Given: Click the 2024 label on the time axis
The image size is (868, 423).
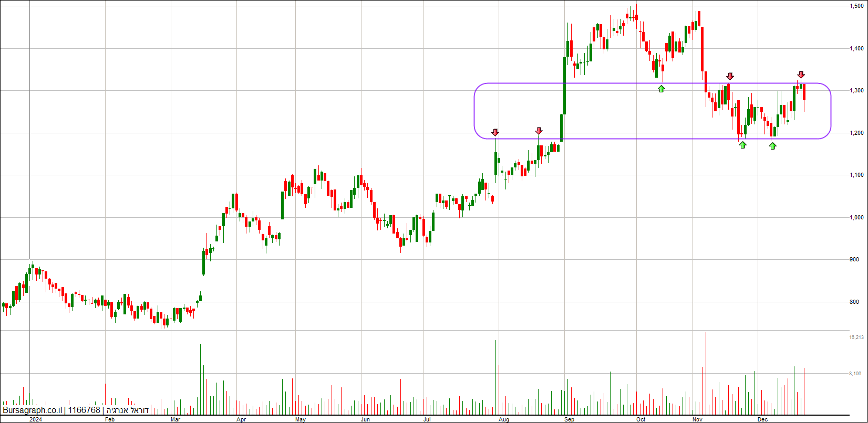Looking at the screenshot, I should pyautogui.click(x=36, y=419).
